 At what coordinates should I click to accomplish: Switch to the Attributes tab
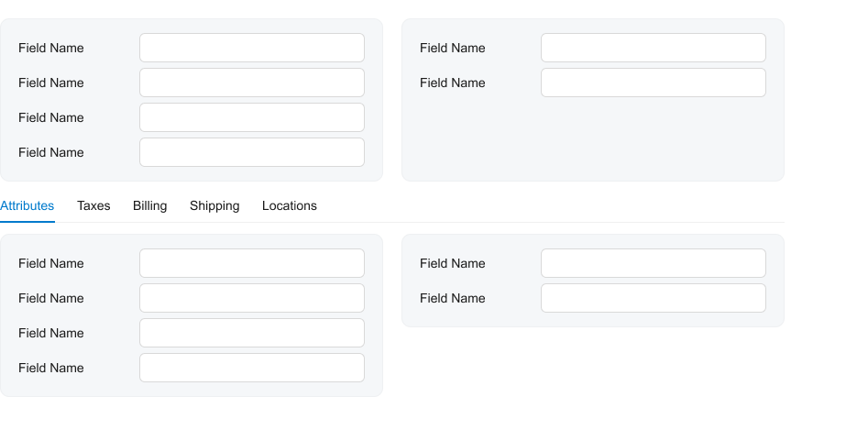[x=27, y=206]
